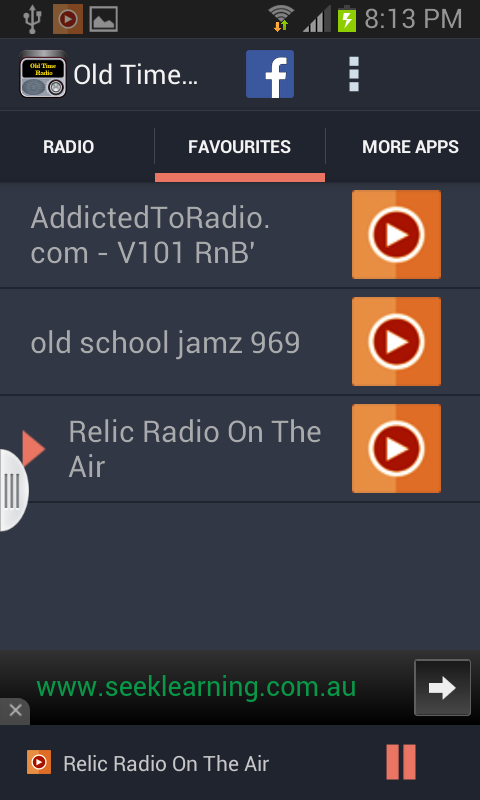Tap the battery charging indicator

[347, 19]
